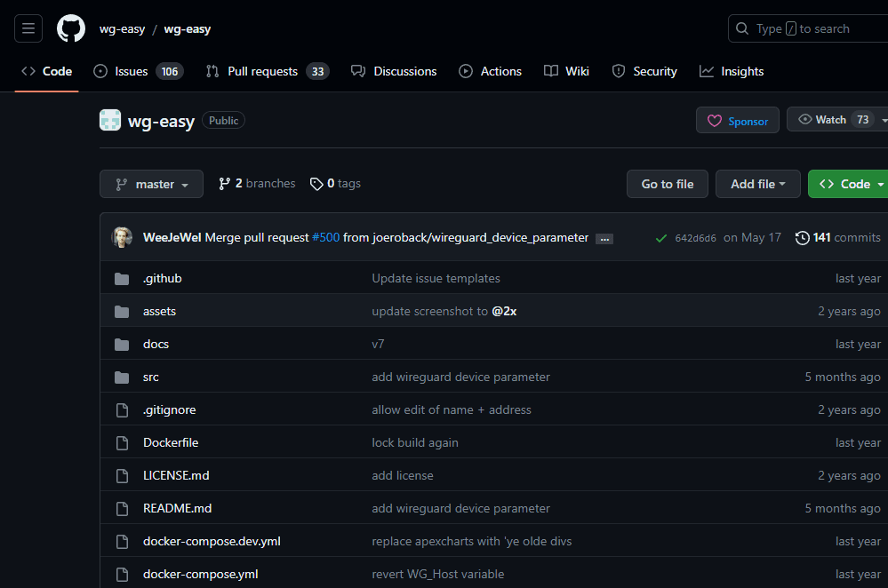Click the wg-easy repository avatar icon
The height and width of the screenshot is (588, 888).
pos(110,121)
